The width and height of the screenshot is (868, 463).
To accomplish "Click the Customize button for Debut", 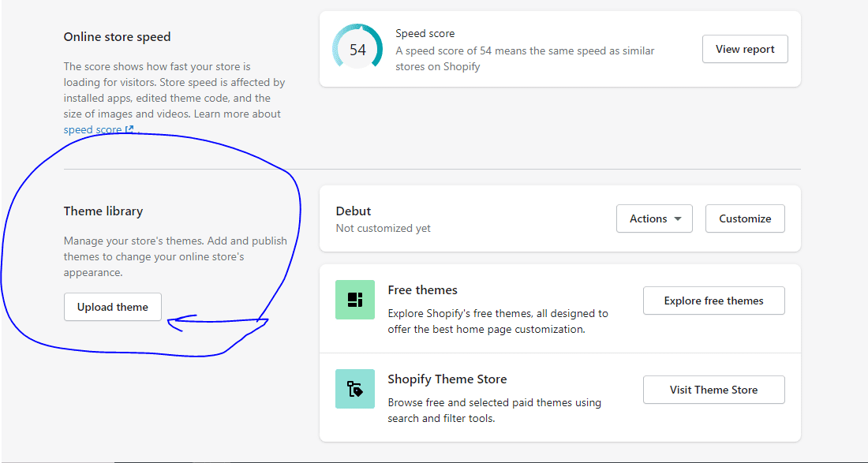I will (745, 218).
